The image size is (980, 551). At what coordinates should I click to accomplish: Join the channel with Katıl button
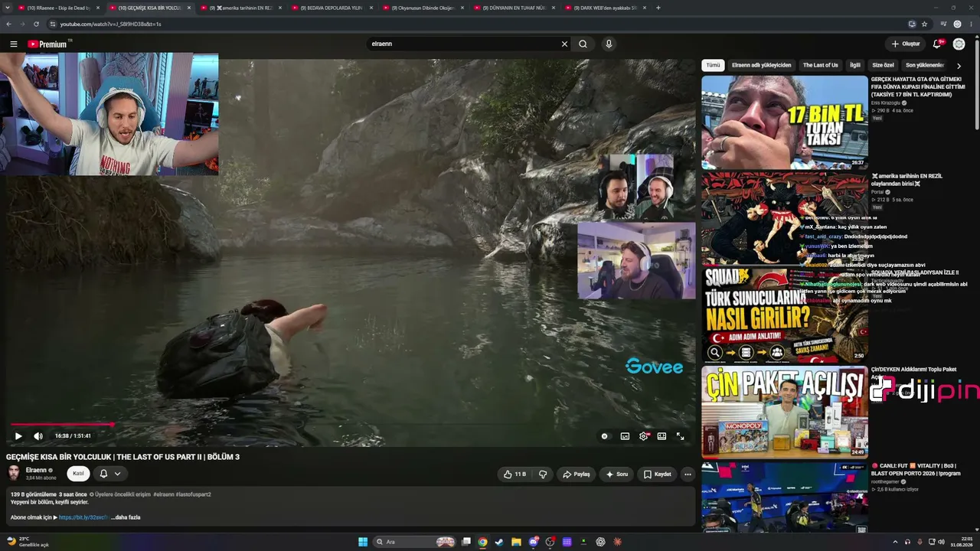tap(78, 474)
